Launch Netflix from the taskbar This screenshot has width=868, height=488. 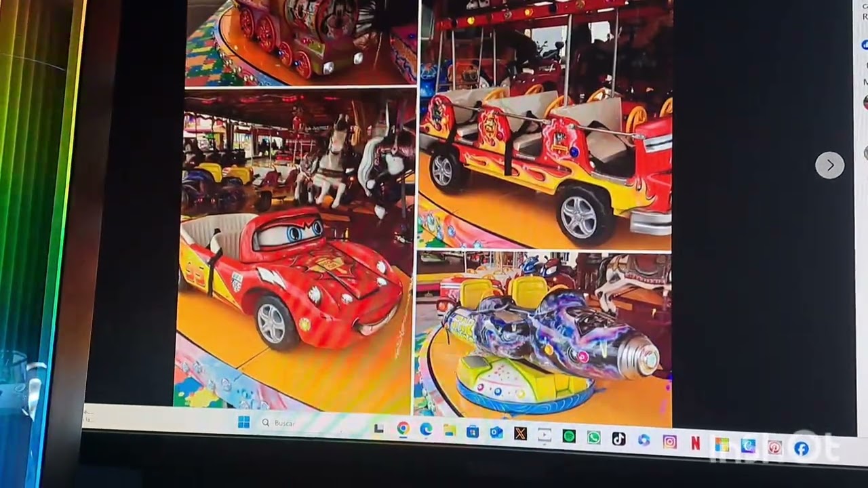coord(695,443)
